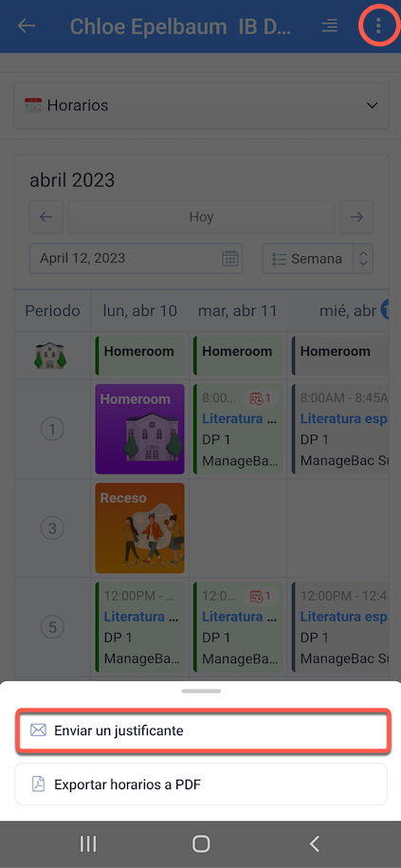401x868 pixels.
Task: Toggle the Semana view stepper arrows
Action: pos(363,259)
